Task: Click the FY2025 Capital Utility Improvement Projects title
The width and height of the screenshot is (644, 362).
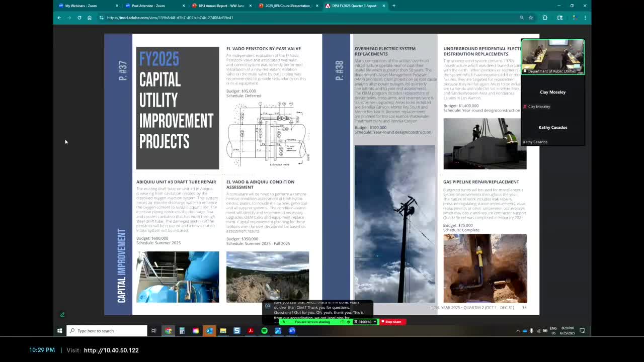Action: coord(176,101)
